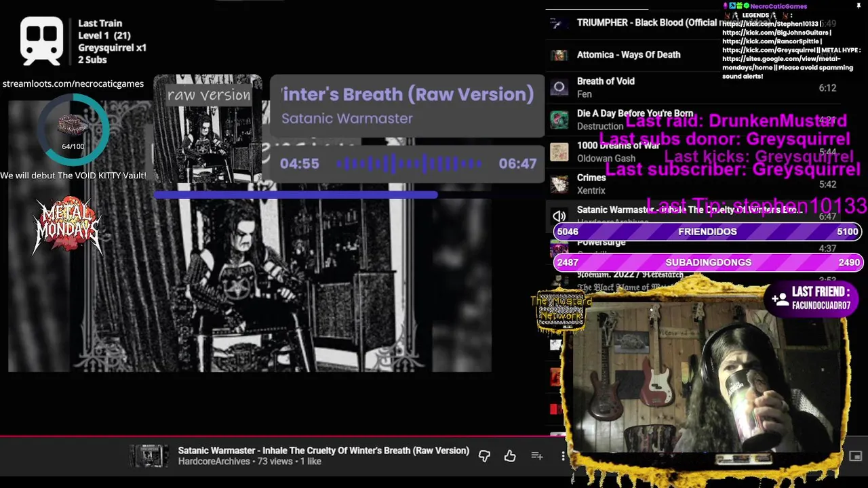Play Breath of Void from queue

(x=606, y=81)
